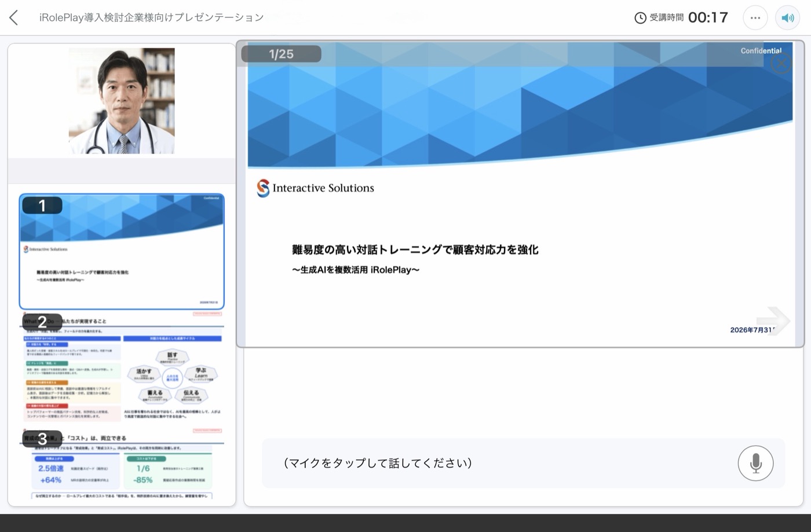Screen dimensions: 811x532
Task: Select slide thumbnail 3
Action: (x=122, y=464)
